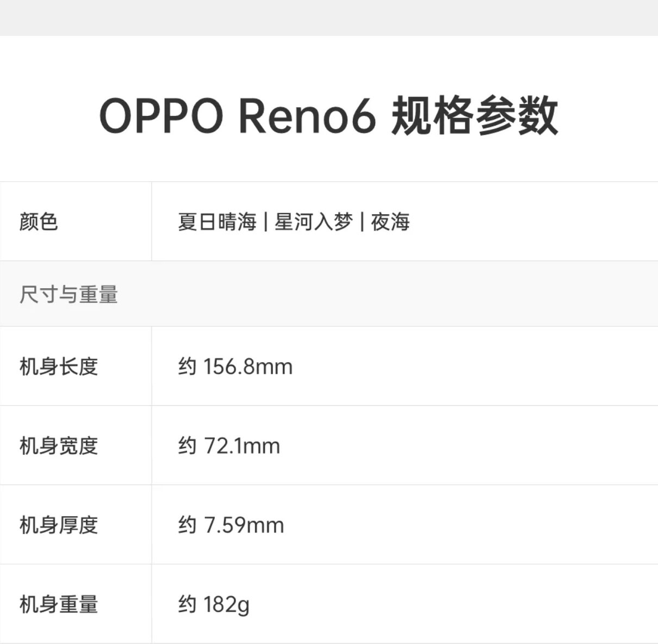Click the 机身长度 label
658x644 pixels.
[59, 367]
